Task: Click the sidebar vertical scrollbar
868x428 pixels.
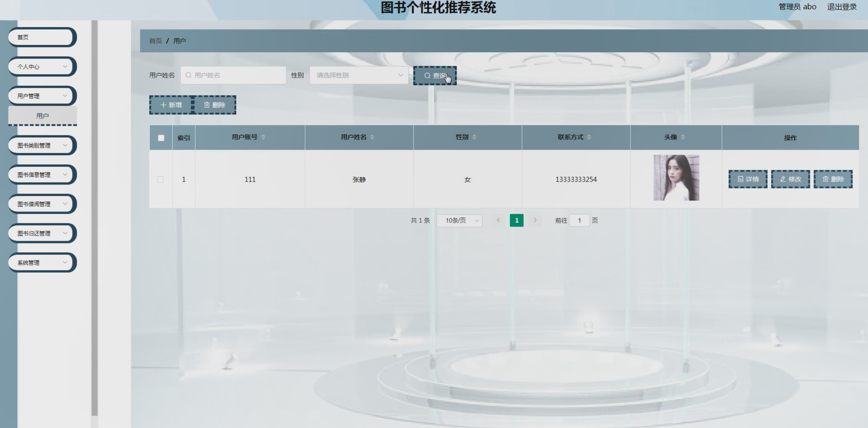Action: (x=95, y=215)
